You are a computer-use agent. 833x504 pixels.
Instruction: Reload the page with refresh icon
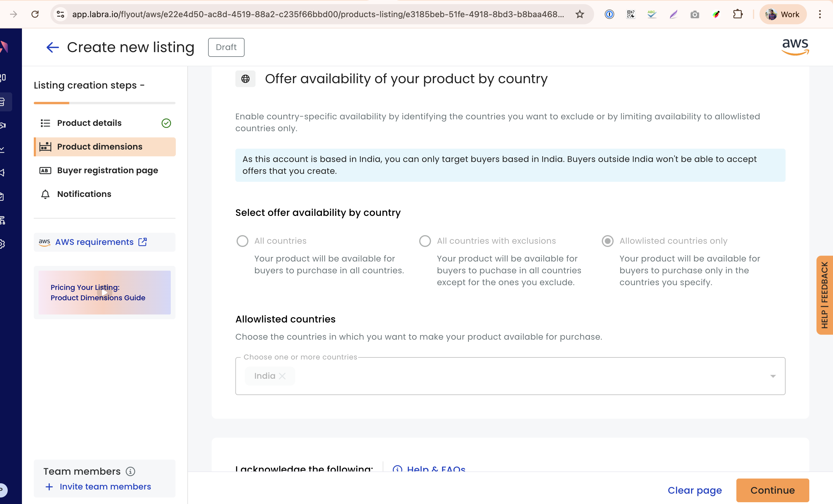[35, 14]
